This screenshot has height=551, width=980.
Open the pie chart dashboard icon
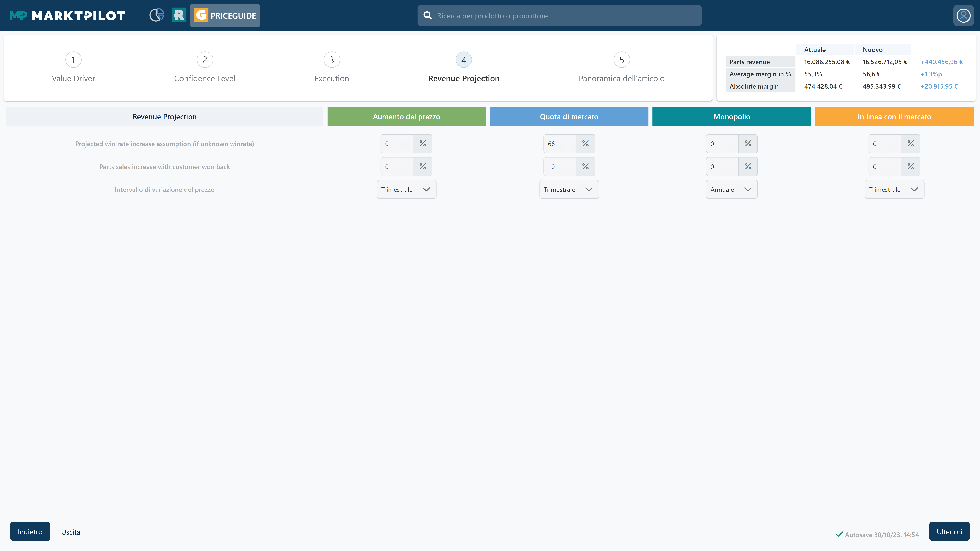(156, 15)
